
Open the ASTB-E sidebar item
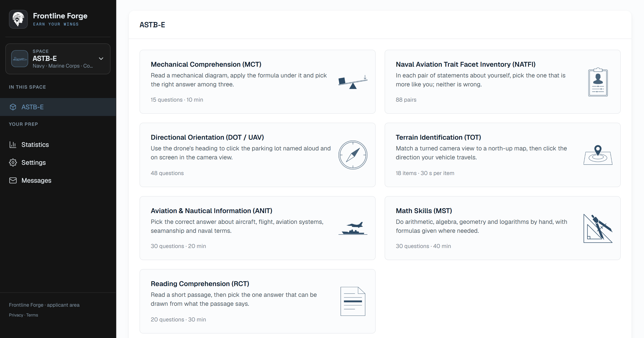(58, 107)
